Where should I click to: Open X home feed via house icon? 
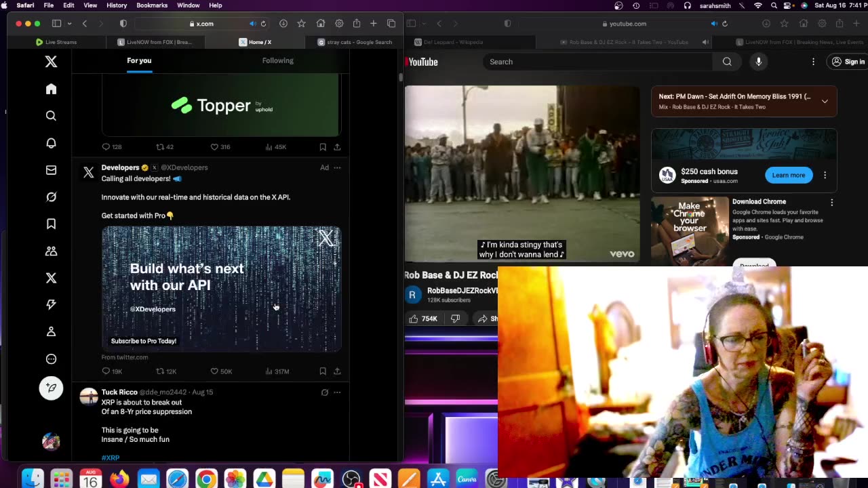[x=51, y=89]
